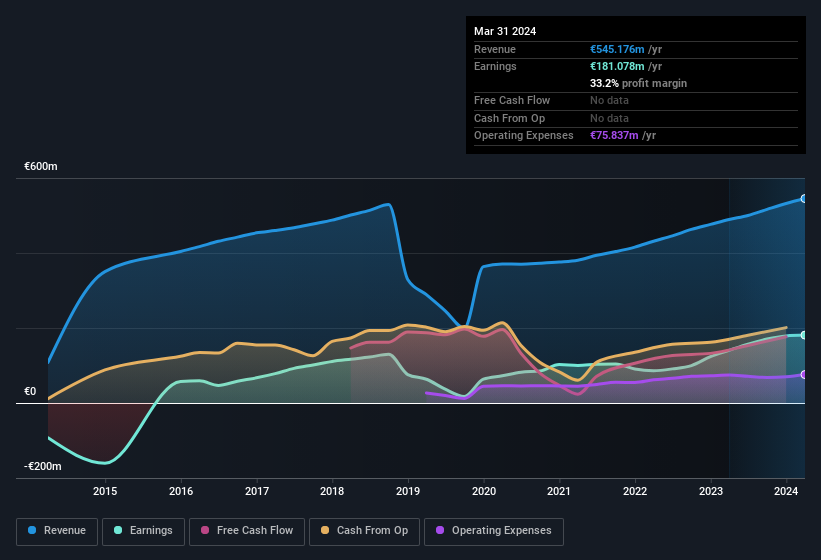821x560 pixels.
Task: Click the Revenue endpoint marker on chart
Action: 804,199
